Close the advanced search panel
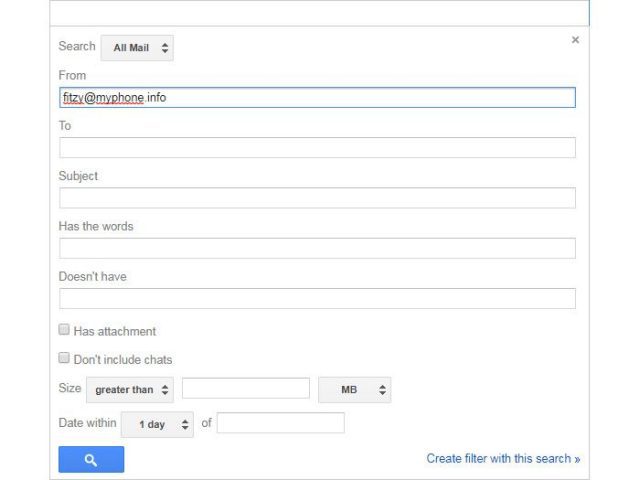 575,40
